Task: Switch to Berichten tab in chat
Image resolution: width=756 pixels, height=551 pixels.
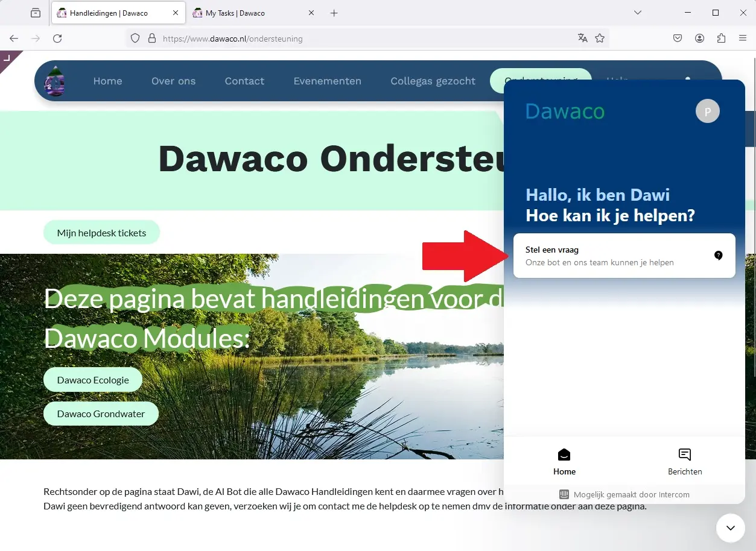Action: 685,462
